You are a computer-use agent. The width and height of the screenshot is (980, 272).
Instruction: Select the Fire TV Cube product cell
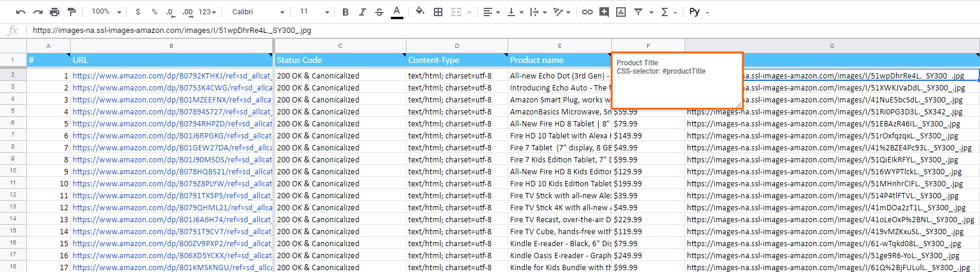pos(560,231)
